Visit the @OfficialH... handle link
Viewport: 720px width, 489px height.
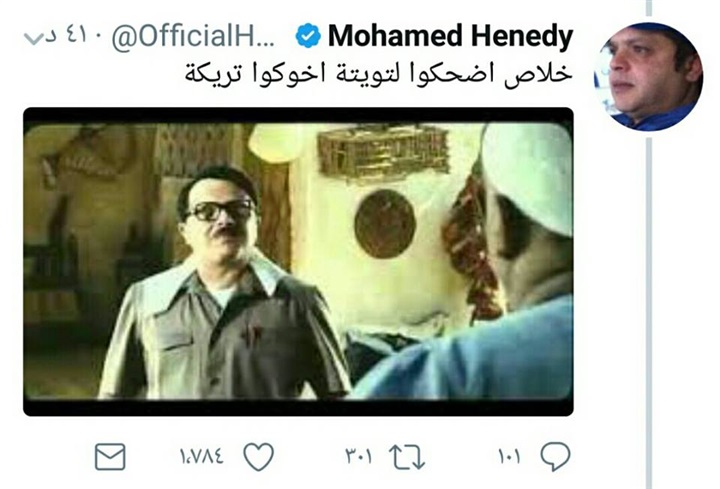point(193,36)
